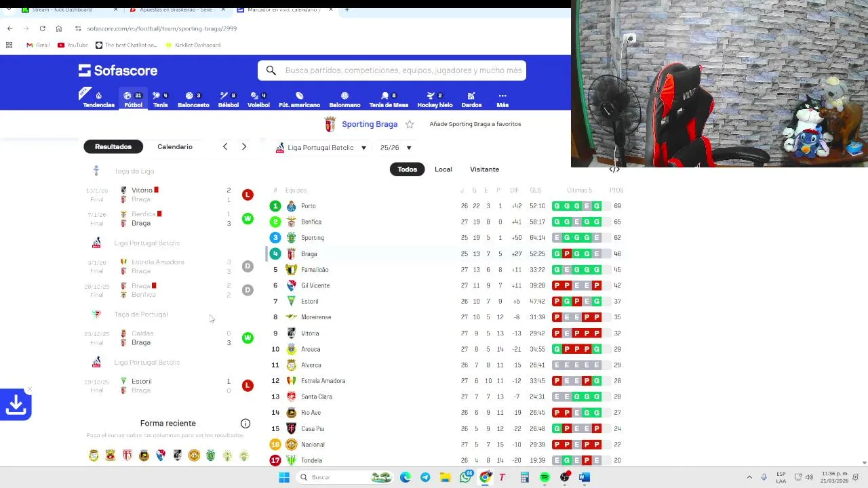Open Telegram from the taskbar
This screenshot has height=488, width=868.
[425, 477]
